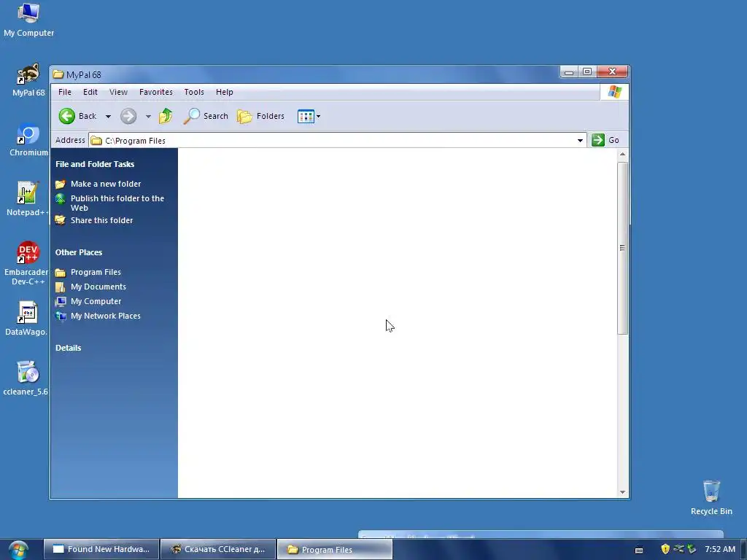
Task: Minimize the MyPal 68 window
Action: click(x=569, y=71)
